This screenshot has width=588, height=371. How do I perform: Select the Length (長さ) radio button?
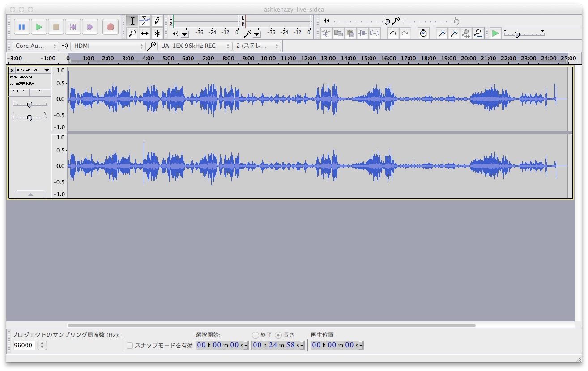tap(278, 335)
